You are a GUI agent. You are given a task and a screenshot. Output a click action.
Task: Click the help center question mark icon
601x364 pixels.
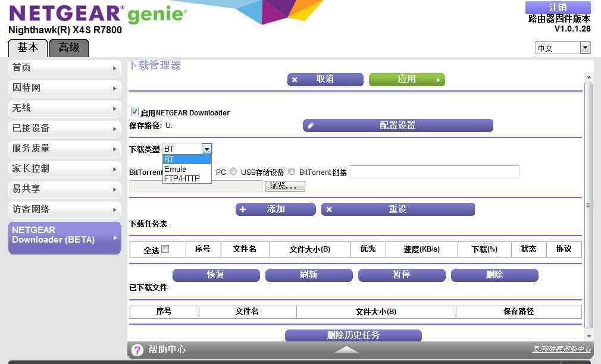[x=137, y=350]
